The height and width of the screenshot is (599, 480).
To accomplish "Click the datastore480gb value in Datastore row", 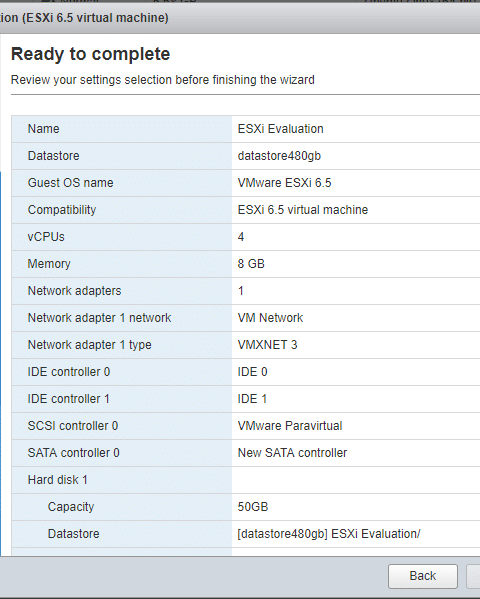I will [x=279, y=156].
